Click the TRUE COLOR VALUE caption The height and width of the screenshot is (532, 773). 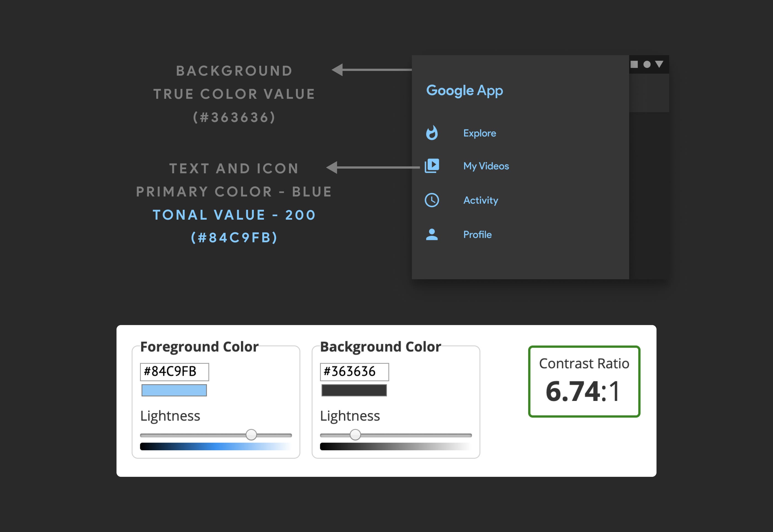tap(234, 94)
